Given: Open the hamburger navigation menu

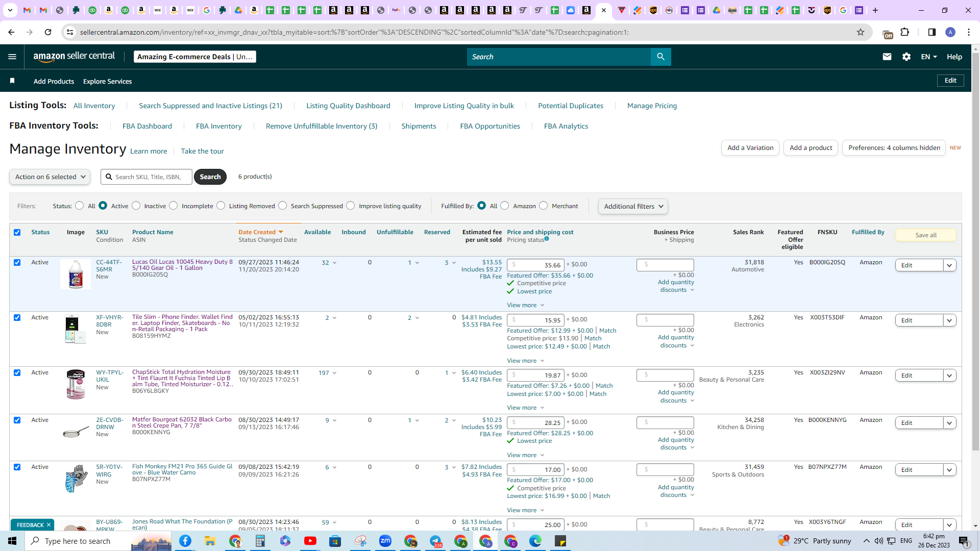Looking at the screenshot, I should (12, 57).
